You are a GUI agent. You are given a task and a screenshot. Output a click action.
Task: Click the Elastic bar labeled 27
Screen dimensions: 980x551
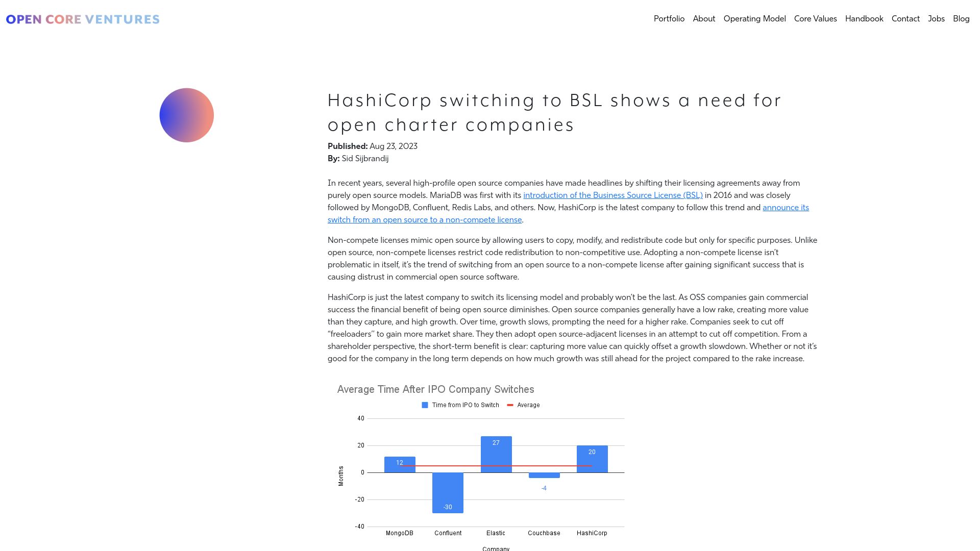[496, 455]
